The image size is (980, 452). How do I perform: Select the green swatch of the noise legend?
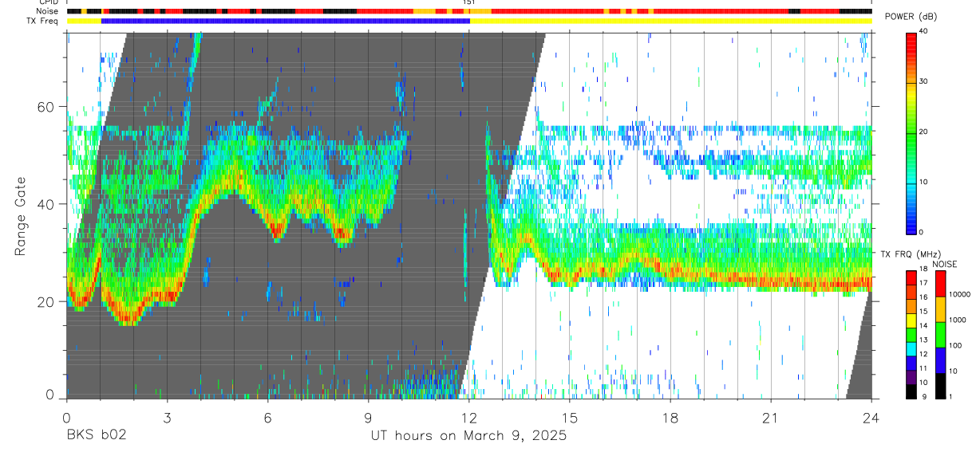[x=939, y=335]
